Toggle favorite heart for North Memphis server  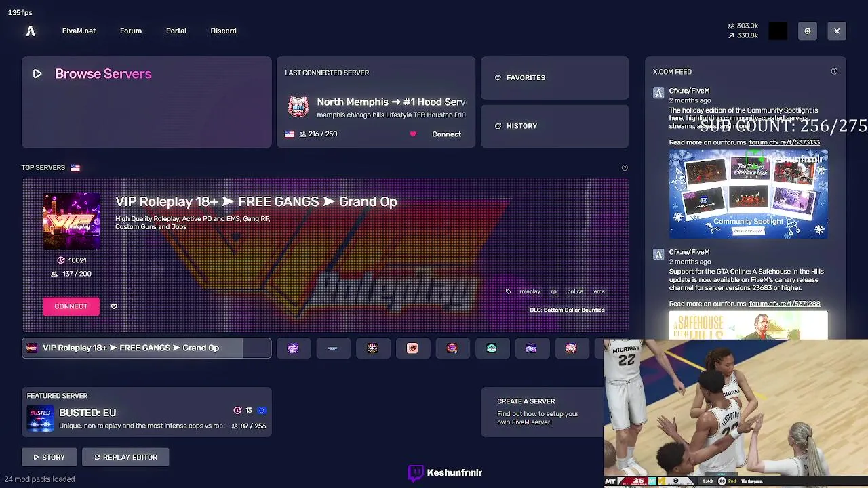(x=412, y=134)
